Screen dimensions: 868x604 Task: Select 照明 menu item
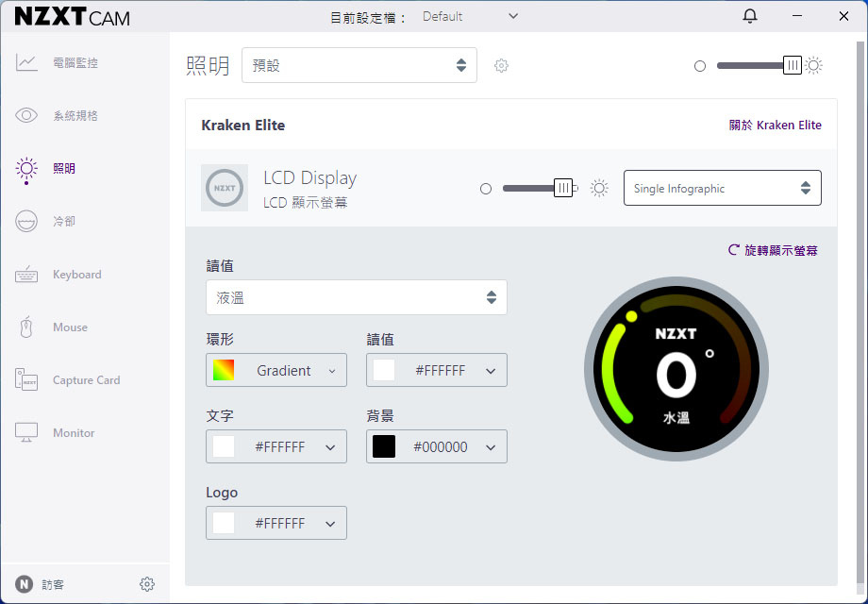(64, 168)
